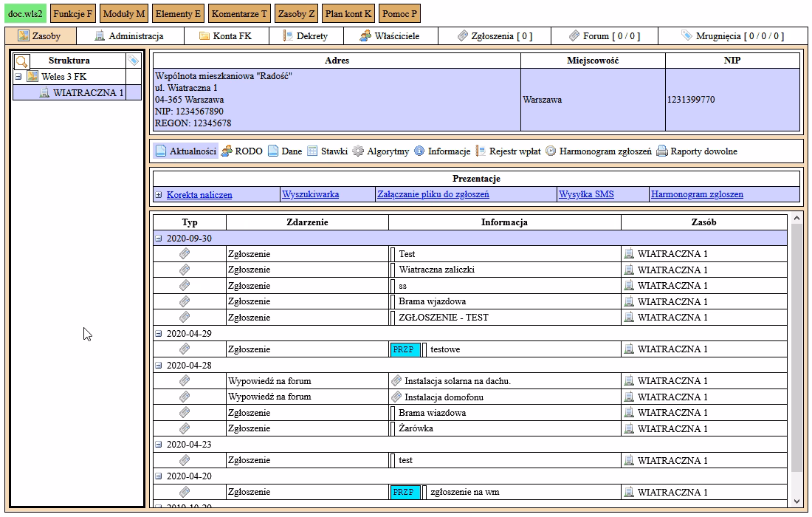
Task: Collapse the 2020-04-28 date group
Action: 159,365
